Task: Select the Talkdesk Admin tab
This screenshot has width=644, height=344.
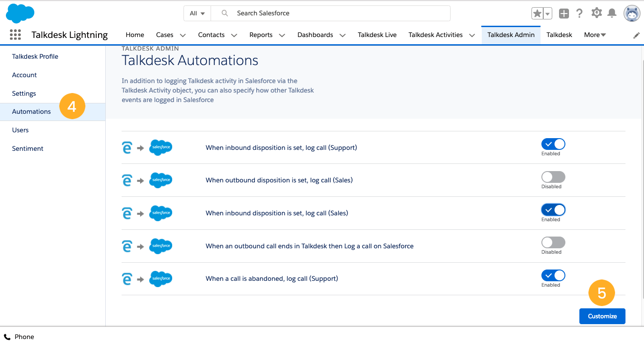Action: tap(511, 35)
